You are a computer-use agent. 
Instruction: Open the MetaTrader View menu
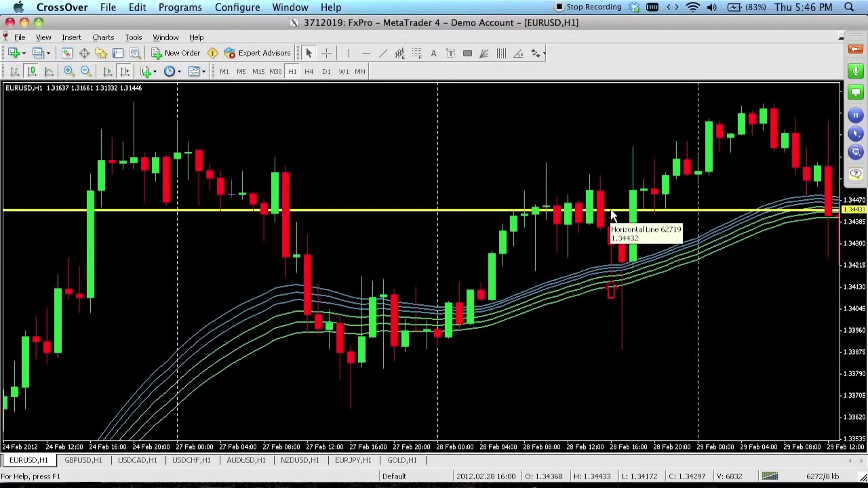click(43, 37)
